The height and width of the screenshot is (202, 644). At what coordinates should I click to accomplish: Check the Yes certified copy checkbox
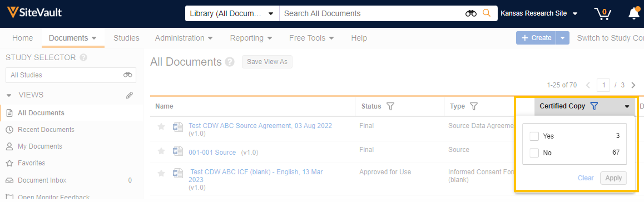(534, 136)
